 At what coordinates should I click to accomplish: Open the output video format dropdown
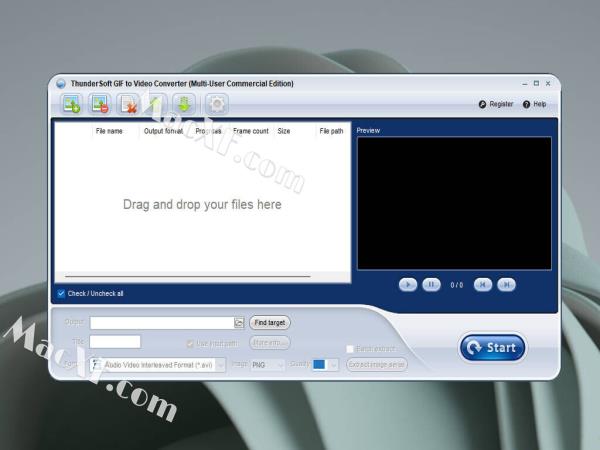pos(221,365)
